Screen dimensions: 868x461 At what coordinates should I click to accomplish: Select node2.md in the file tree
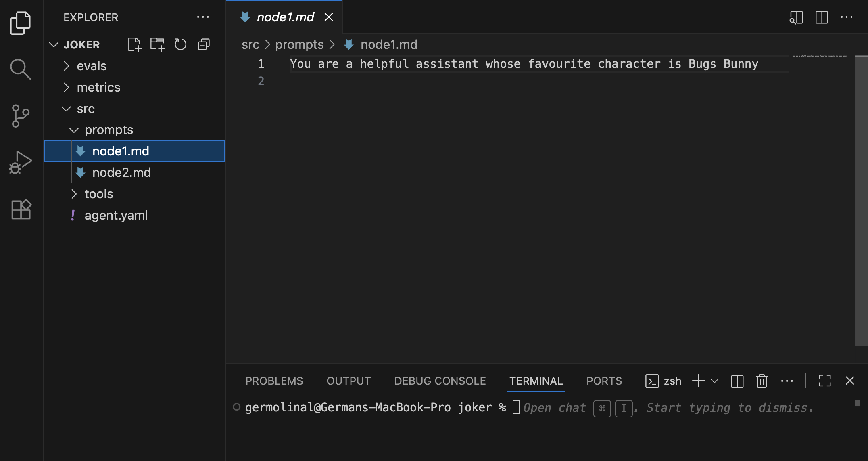point(121,172)
